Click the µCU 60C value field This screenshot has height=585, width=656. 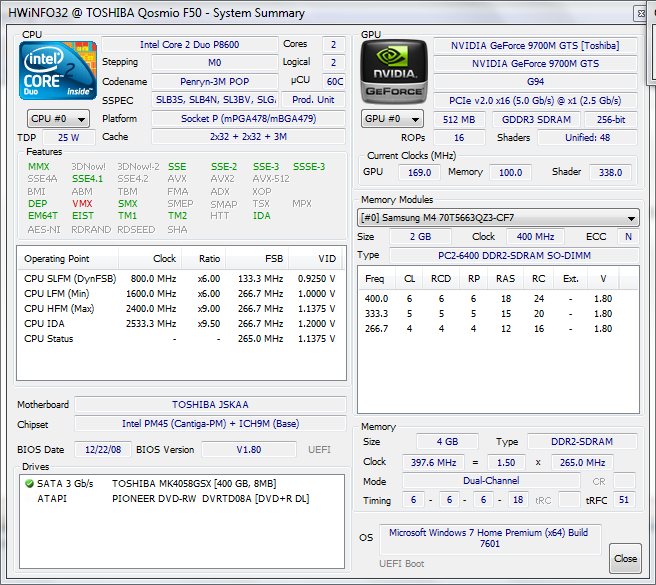[x=334, y=82]
